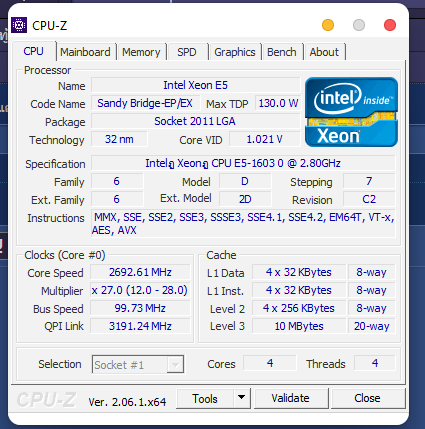Switch to the Mainboard tab
Image resolution: width=425 pixels, height=429 pixels.
pos(85,52)
